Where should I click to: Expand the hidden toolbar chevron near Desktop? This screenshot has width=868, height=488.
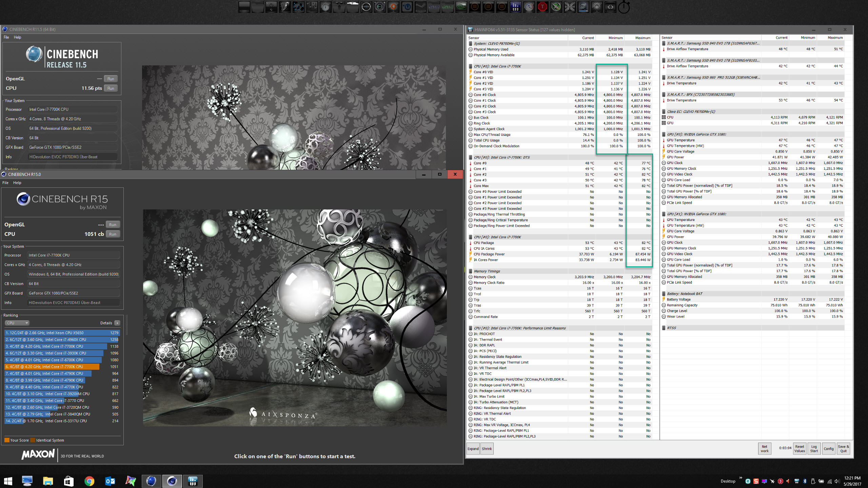point(741,478)
